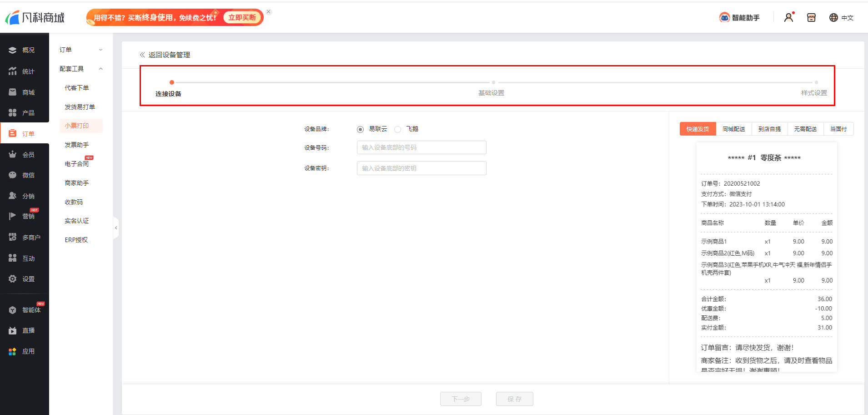Open the 设置 settings gear icon
This screenshot has width=868, height=415.
pos(12,279)
